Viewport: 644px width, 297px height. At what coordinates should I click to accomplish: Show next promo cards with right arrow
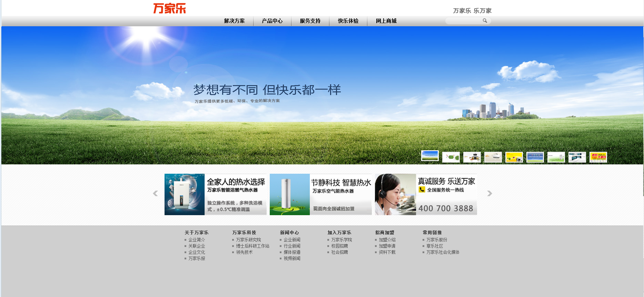(x=489, y=193)
